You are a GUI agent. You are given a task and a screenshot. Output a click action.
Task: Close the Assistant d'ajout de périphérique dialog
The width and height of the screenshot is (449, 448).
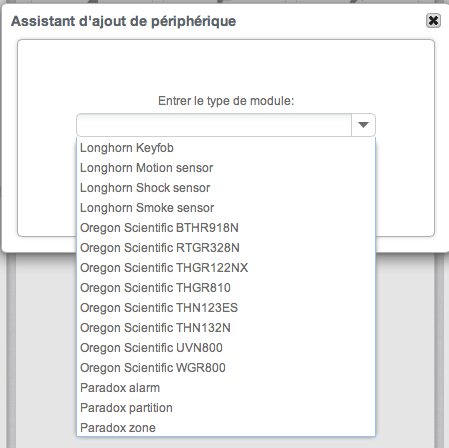[433, 21]
